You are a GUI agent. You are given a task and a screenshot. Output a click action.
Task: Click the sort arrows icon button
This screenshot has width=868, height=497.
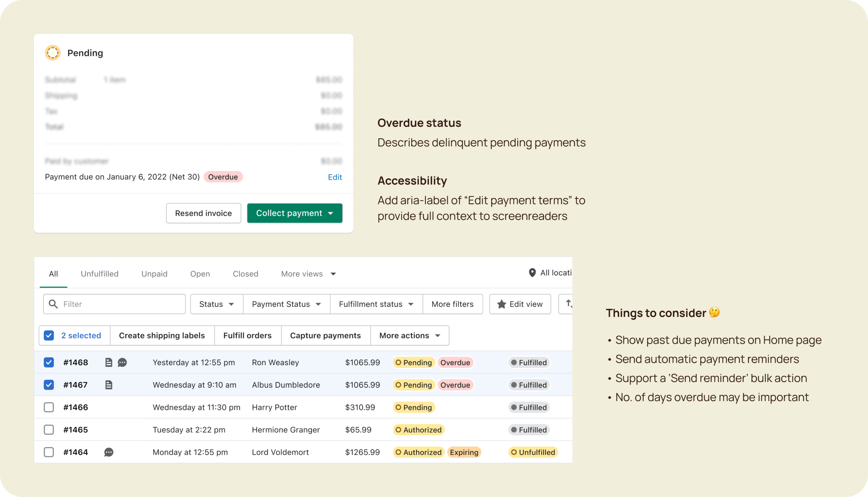click(x=567, y=304)
